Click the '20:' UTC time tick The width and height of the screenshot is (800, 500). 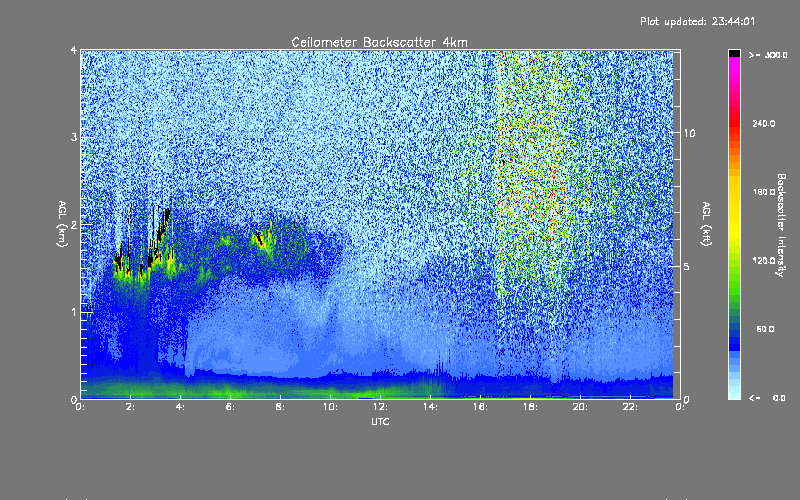pos(580,407)
